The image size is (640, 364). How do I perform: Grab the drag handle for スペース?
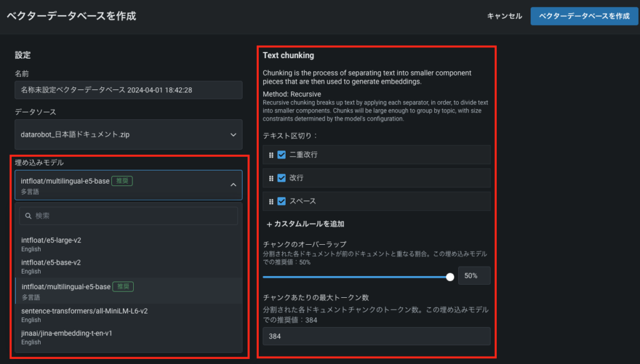pyautogui.click(x=271, y=202)
